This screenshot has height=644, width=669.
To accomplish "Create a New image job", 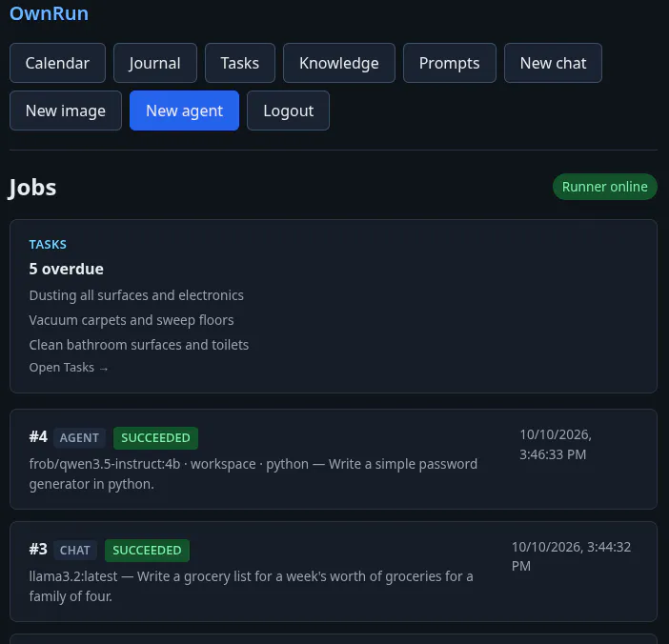I will coord(66,111).
